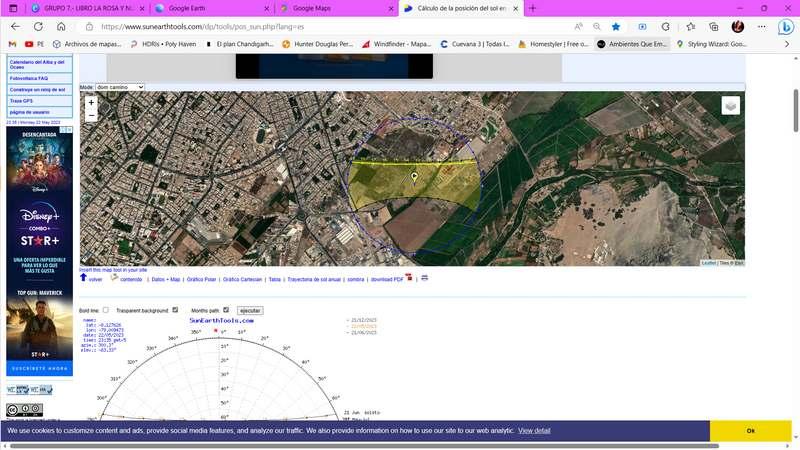Toggle the favorite star in address bar
This screenshot has height=450, width=800.
coord(616,27)
